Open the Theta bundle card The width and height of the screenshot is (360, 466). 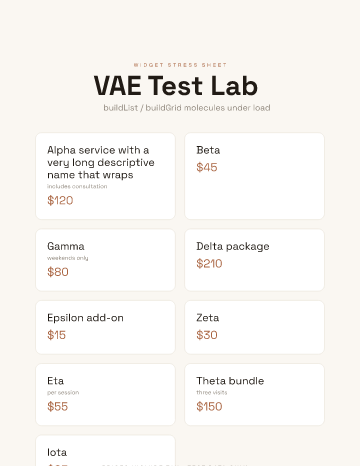coord(254,395)
